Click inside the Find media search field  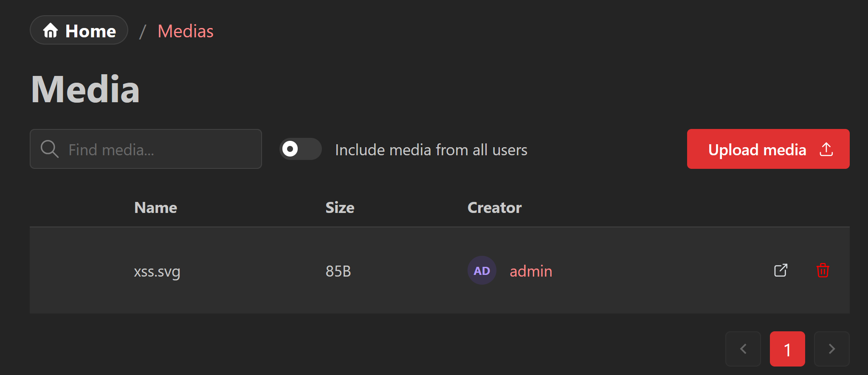tap(161, 149)
